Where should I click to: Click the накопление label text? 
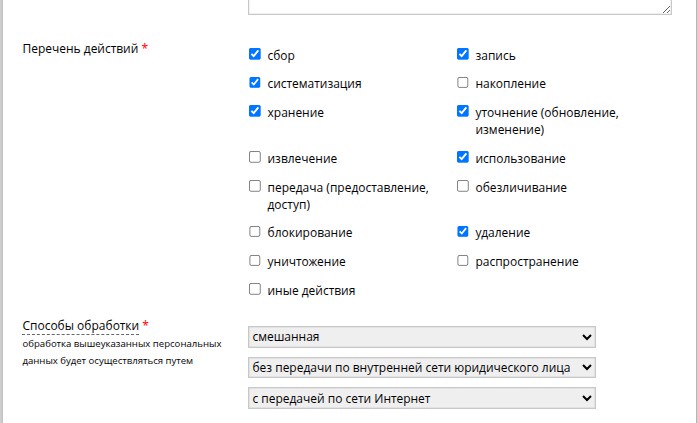click(510, 84)
